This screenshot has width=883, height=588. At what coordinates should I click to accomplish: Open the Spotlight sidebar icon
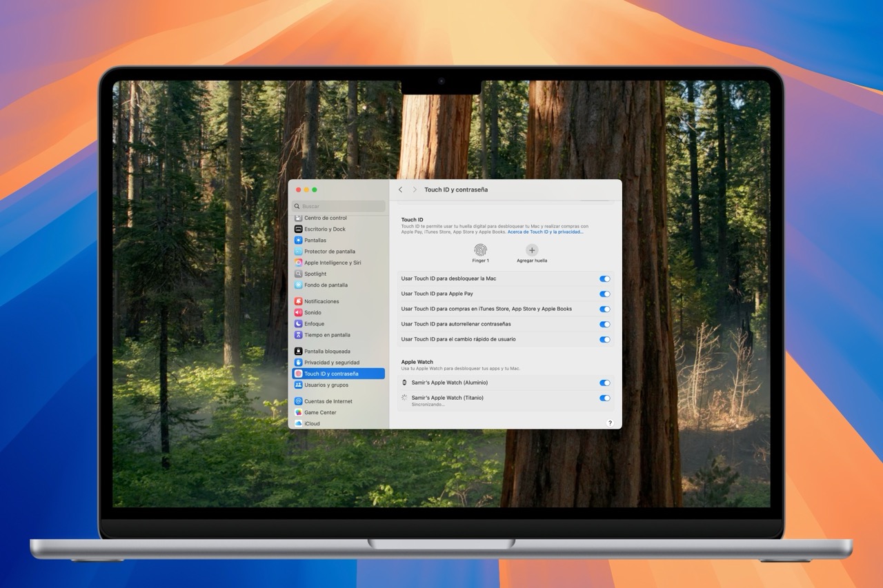(298, 274)
